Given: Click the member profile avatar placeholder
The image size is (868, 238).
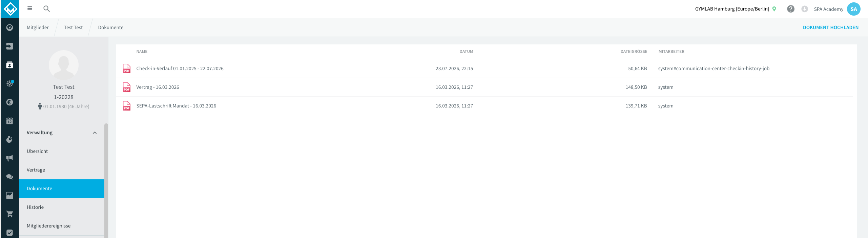Looking at the screenshot, I should pos(64,65).
